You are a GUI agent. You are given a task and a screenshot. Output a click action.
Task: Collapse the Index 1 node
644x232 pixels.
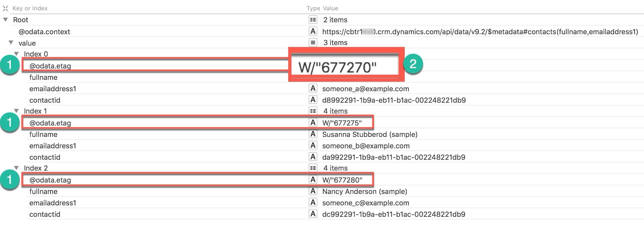(x=16, y=111)
